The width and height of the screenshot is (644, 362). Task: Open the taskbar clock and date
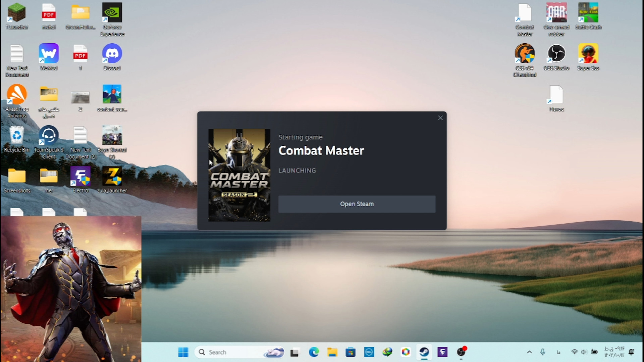click(614, 352)
